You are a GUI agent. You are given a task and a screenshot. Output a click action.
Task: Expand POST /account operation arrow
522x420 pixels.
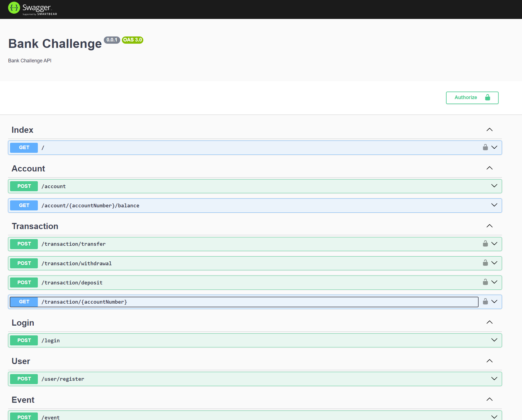494,186
